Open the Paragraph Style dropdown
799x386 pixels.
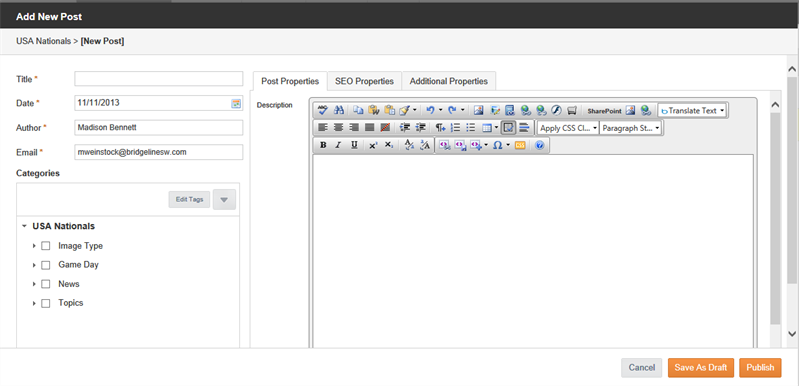(630, 128)
